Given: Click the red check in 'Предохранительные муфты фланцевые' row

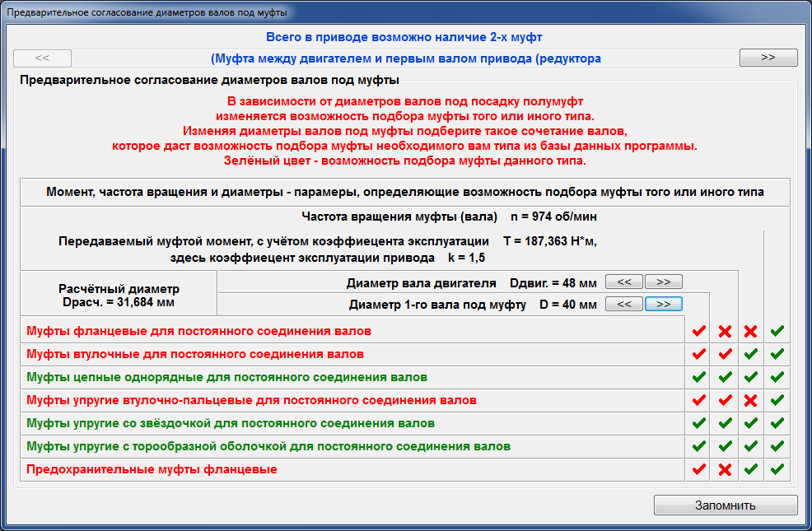Looking at the screenshot, I should point(699,469).
